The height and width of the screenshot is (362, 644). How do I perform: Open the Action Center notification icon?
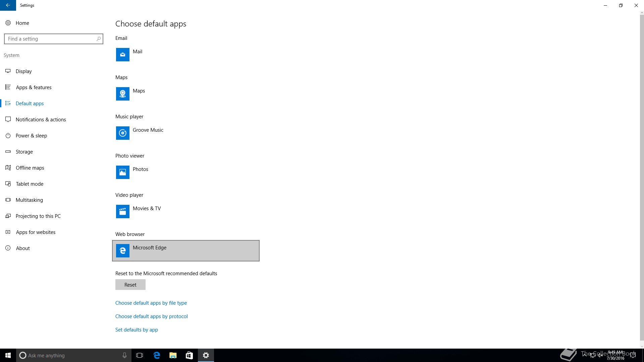(633, 355)
